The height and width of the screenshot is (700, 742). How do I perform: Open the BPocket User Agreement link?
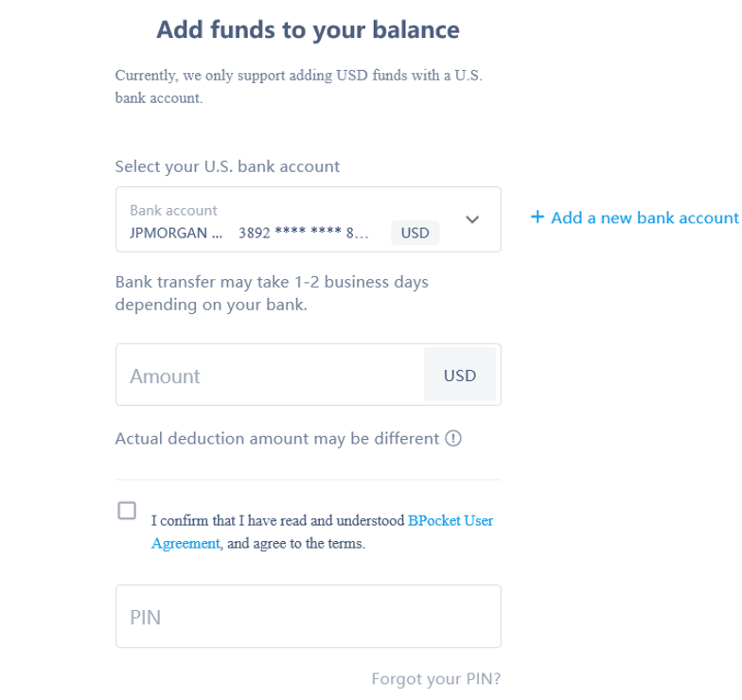point(450,520)
